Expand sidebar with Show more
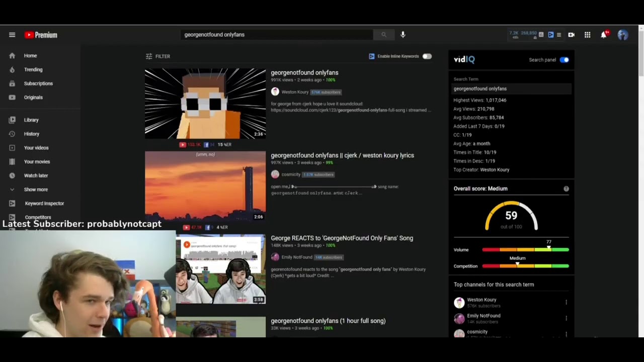Image resolution: width=644 pixels, height=362 pixels. click(36, 190)
